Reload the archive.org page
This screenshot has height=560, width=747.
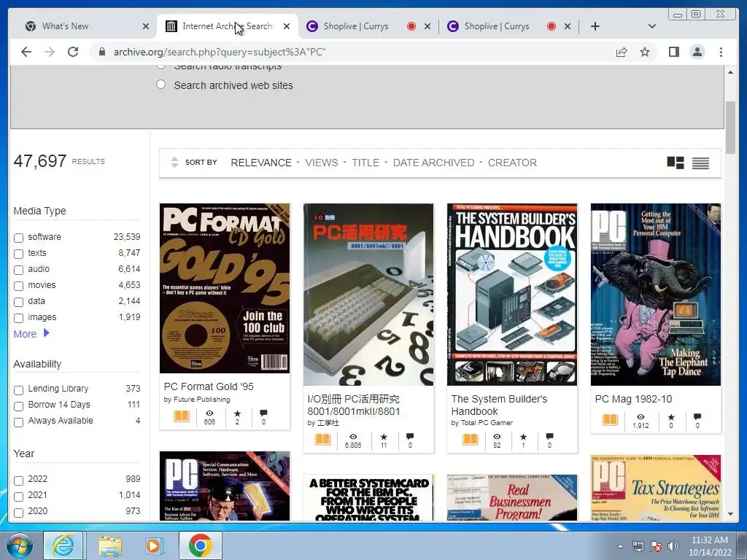[x=73, y=52]
